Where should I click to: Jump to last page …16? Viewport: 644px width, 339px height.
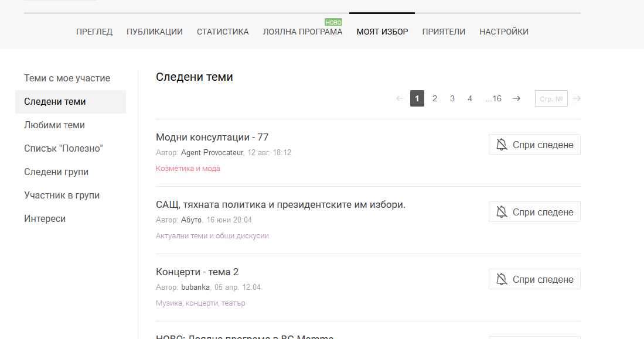(493, 98)
